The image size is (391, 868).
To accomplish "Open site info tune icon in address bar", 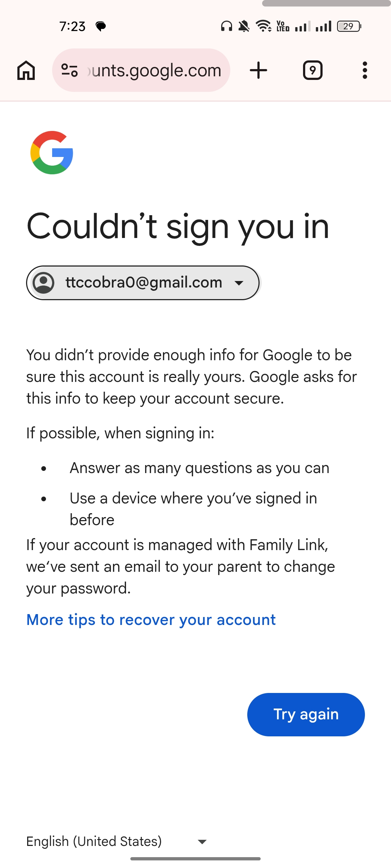I will 70,70.
